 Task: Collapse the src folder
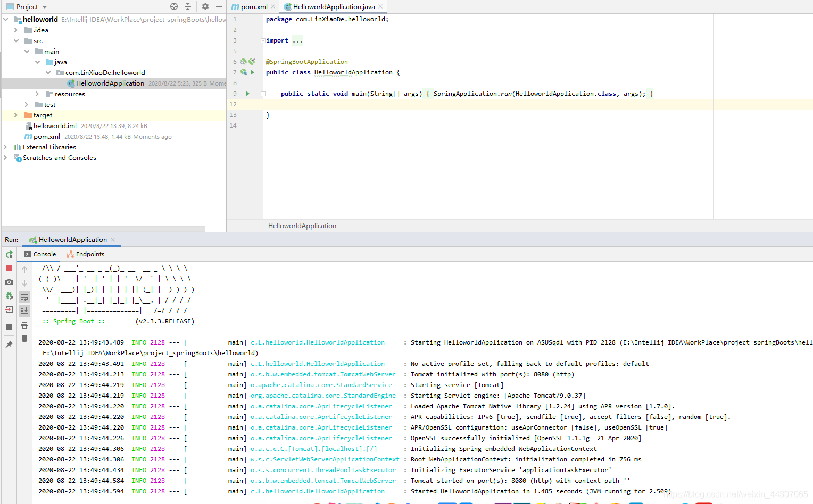click(x=16, y=40)
